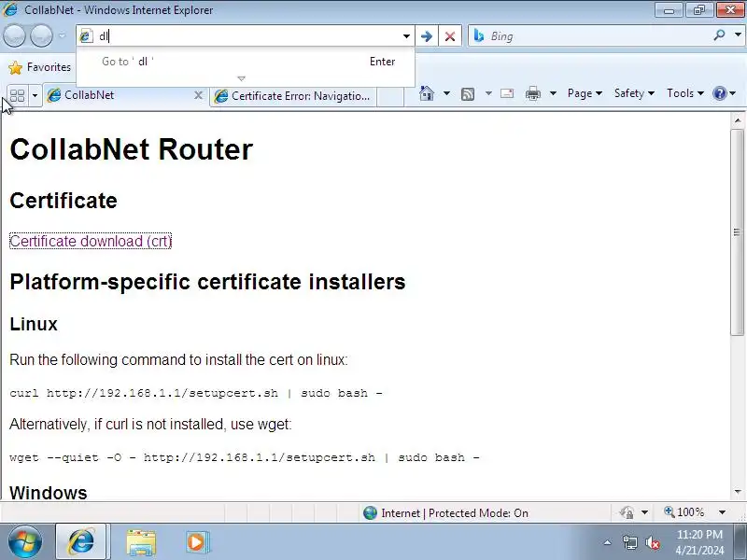This screenshot has height=560, width=747.
Task: Click the wget setupcert.sh command text
Action: click(245, 457)
